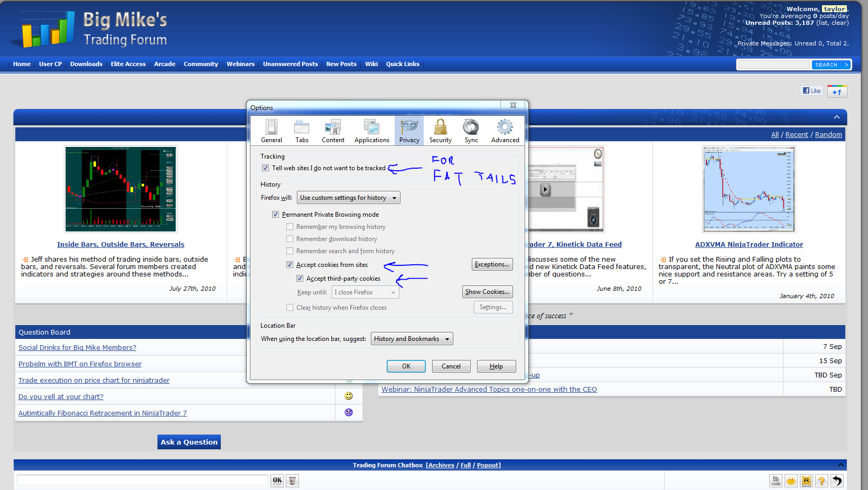
Task: Open the Keep until cookies dropdown
Action: (365, 292)
